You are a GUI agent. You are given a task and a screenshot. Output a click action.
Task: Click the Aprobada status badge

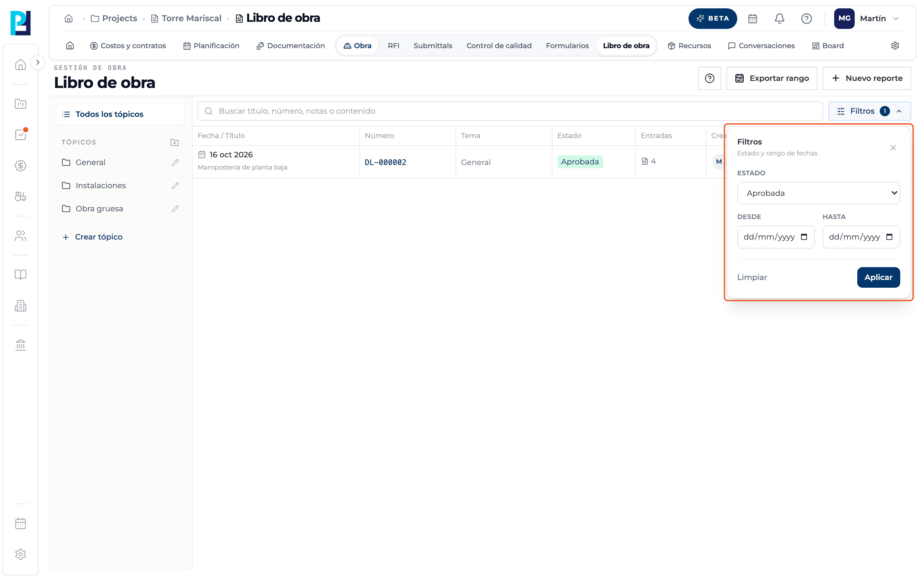coord(580,162)
